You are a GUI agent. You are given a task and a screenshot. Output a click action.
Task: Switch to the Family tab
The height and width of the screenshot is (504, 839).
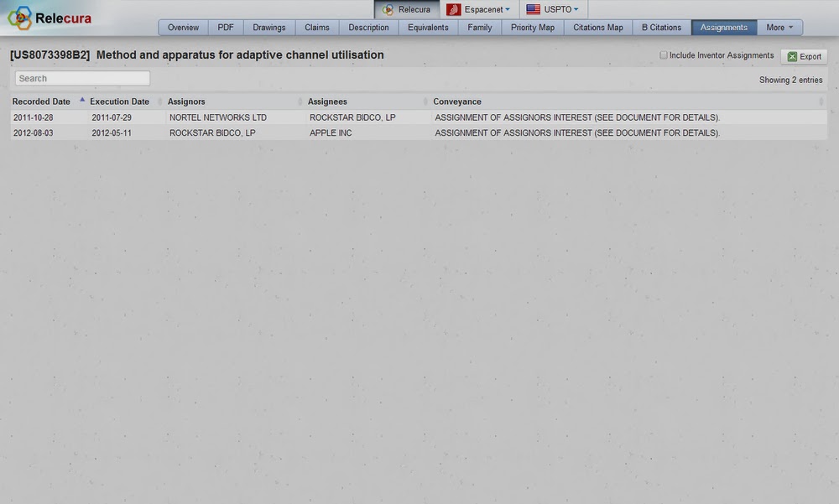pyautogui.click(x=479, y=28)
